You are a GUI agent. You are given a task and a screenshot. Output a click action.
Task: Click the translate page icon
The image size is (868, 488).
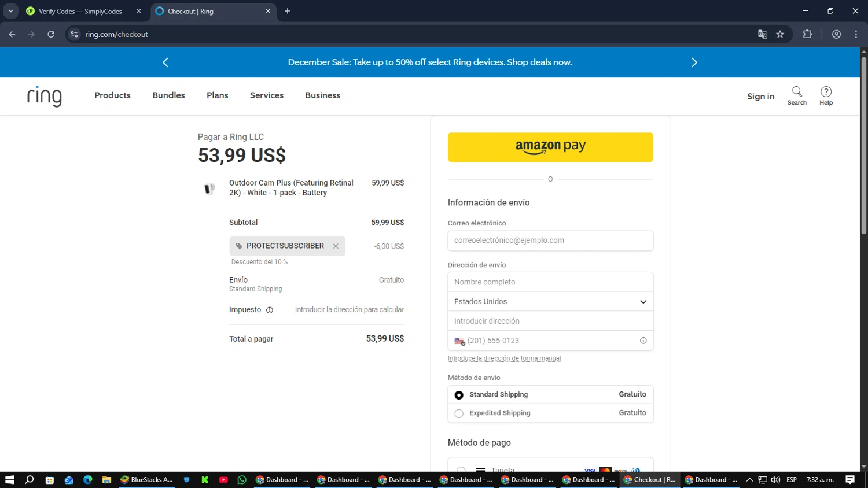coord(763,34)
